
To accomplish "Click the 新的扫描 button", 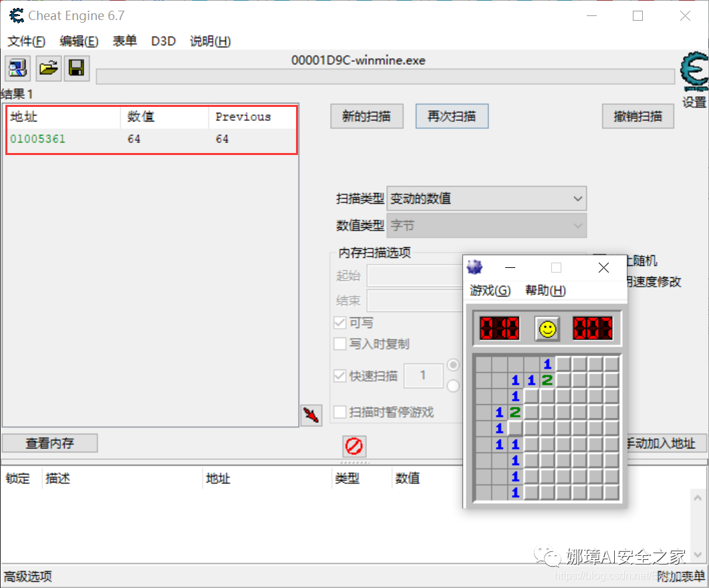I will tap(367, 116).
